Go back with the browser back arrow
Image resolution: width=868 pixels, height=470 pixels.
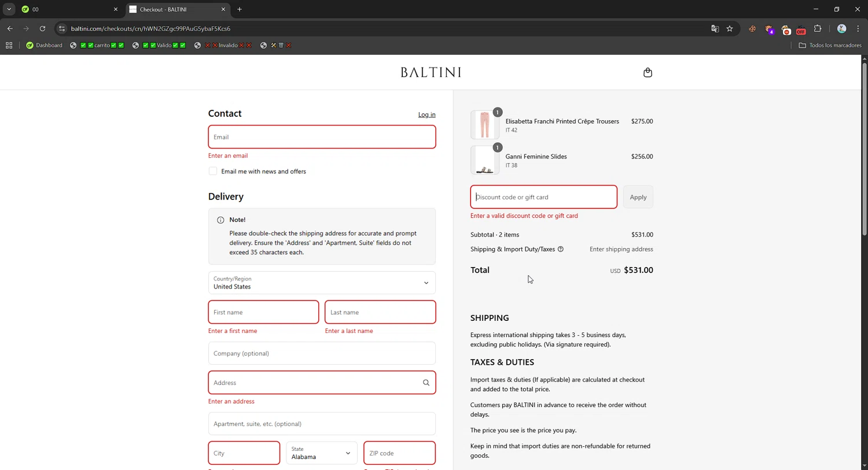coord(10,28)
